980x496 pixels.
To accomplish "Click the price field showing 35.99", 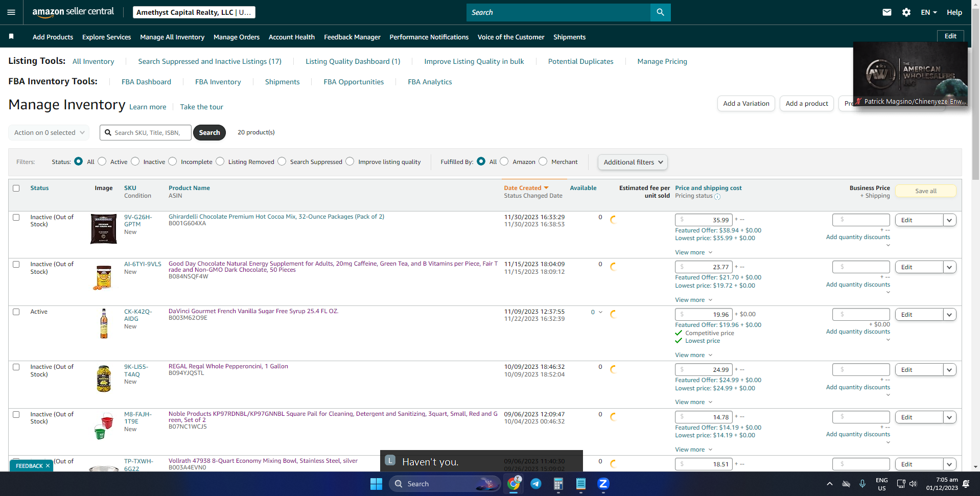I will click(x=704, y=220).
